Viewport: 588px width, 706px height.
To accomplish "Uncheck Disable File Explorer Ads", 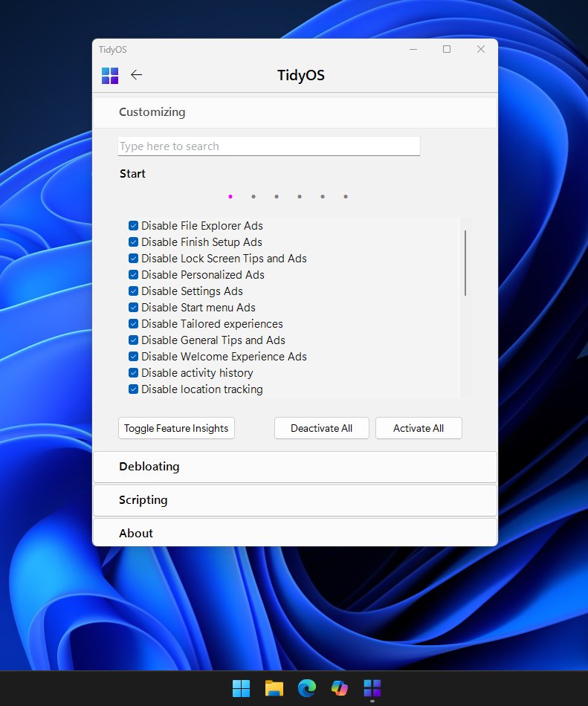I will point(133,226).
